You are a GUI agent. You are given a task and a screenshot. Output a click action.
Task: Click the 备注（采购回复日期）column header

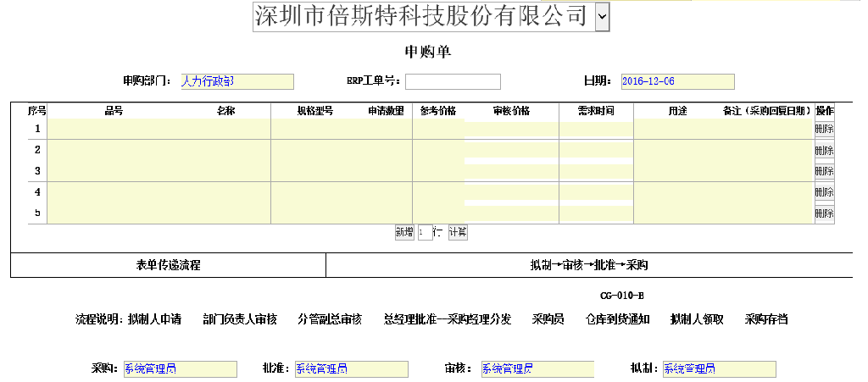(768, 111)
